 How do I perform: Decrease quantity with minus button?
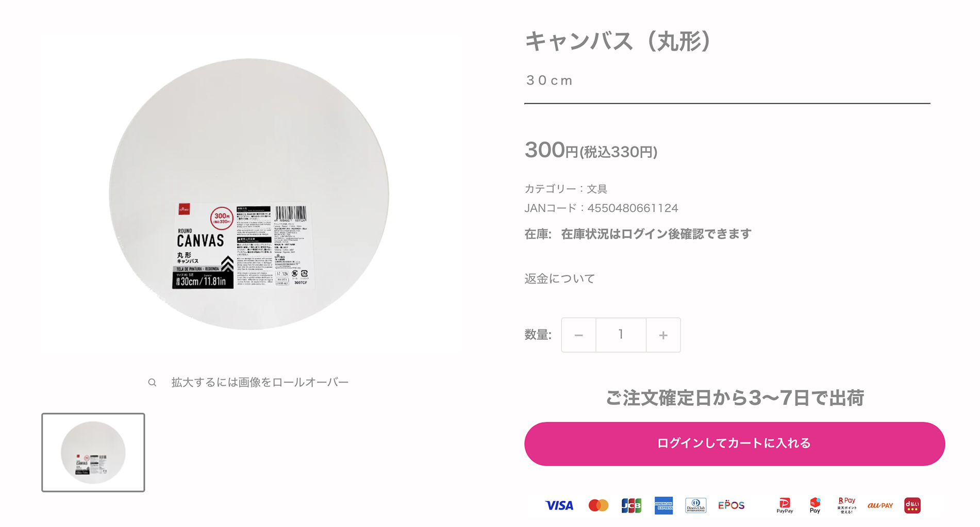tap(578, 335)
